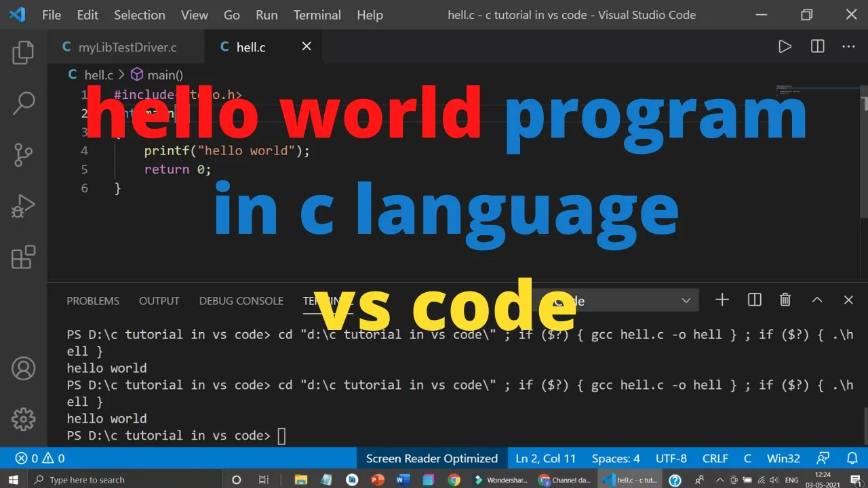Close the terminal panel
This screenshot has height=488, width=868.
click(x=848, y=300)
